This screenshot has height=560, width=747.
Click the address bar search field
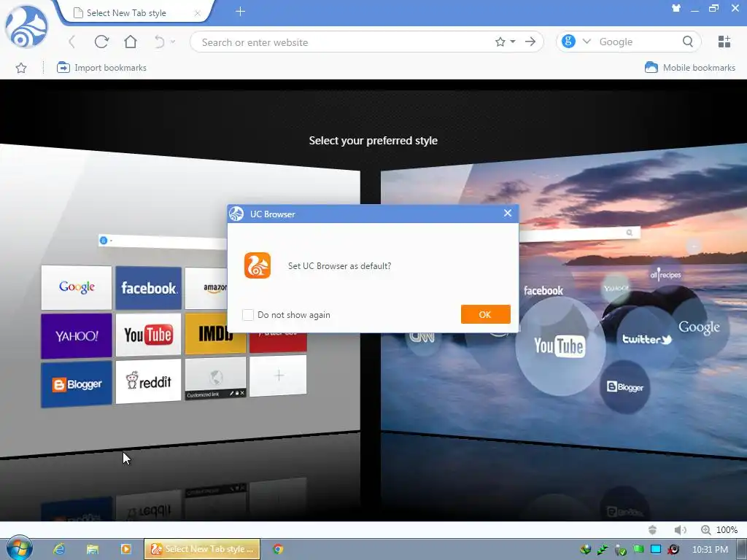point(343,42)
